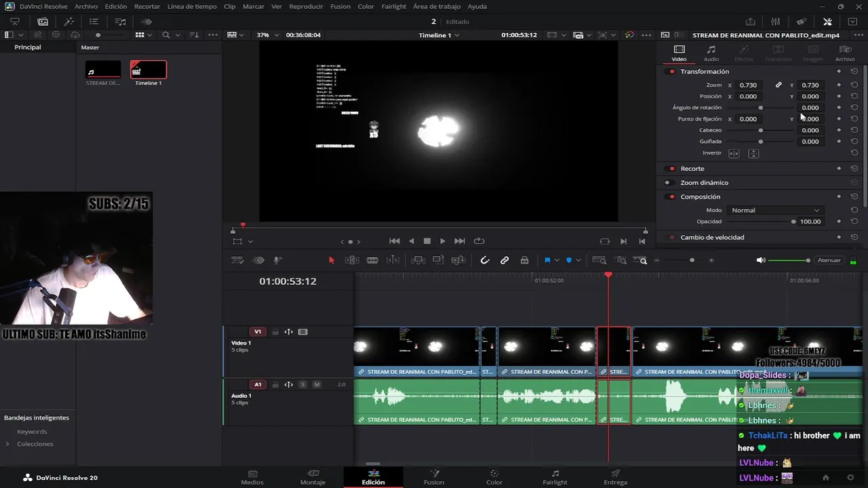This screenshot has width=868, height=488.
Task: Flip clip horizontally in Invertir row
Action: point(734,153)
